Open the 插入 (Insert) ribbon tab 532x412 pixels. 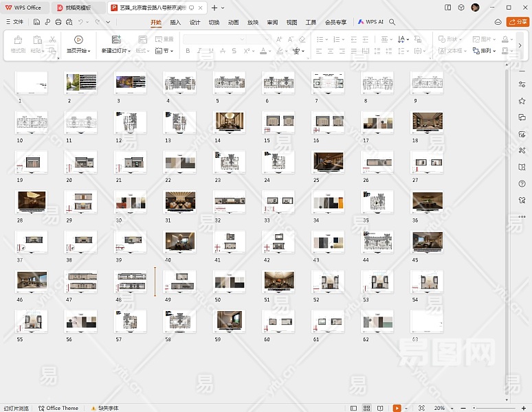point(175,22)
